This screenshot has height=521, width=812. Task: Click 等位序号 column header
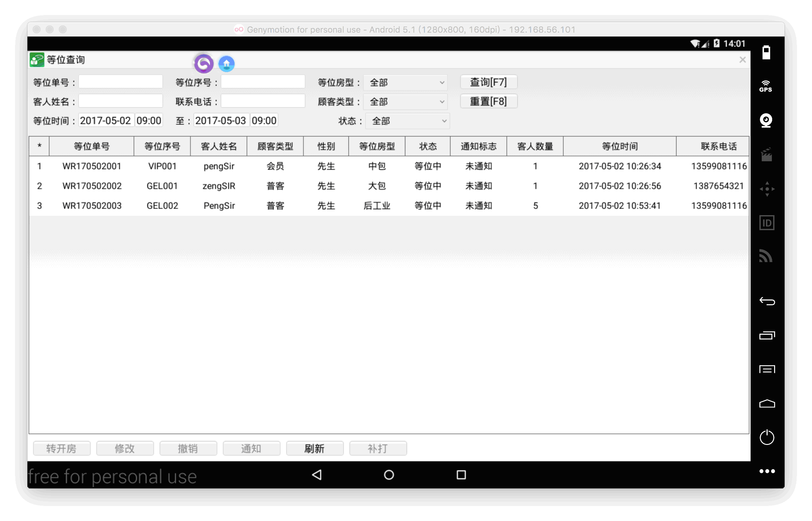tap(162, 147)
